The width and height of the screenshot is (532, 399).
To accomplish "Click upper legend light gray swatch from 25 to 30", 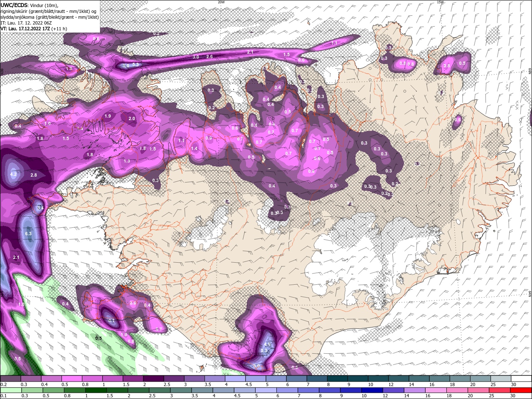I will click(x=501, y=379).
